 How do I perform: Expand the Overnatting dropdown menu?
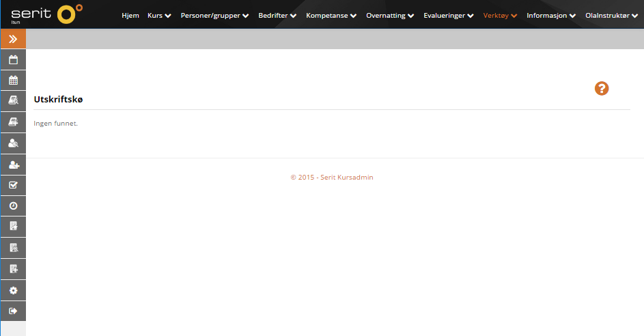pos(390,15)
